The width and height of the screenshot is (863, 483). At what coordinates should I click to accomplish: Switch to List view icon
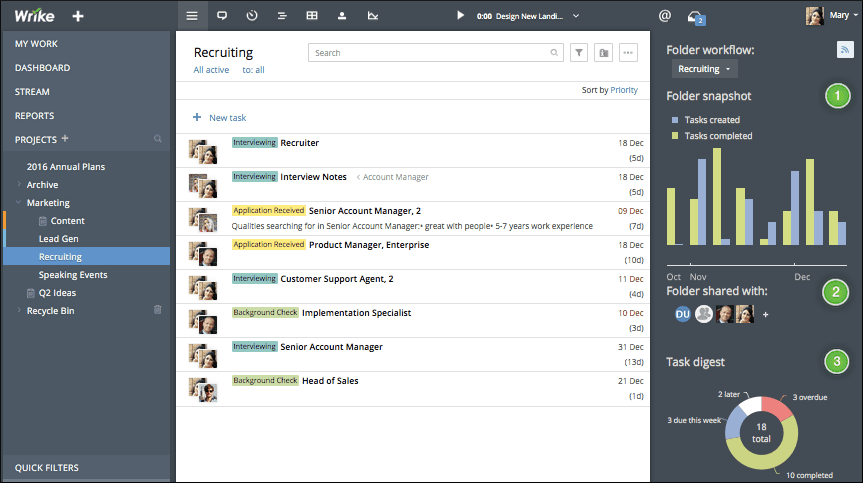click(x=192, y=16)
